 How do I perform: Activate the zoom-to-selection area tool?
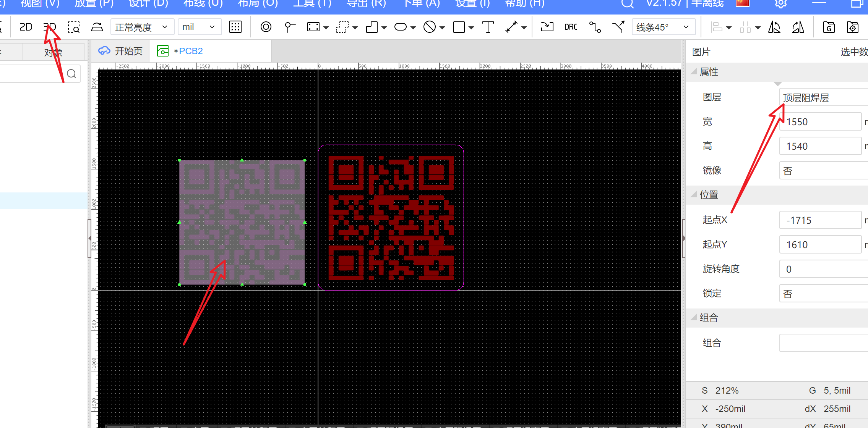pos(73,27)
